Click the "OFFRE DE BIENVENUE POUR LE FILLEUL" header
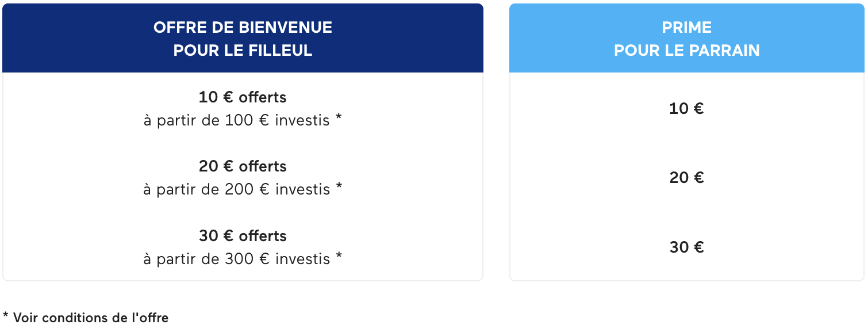This screenshot has height=328, width=868. point(243,38)
